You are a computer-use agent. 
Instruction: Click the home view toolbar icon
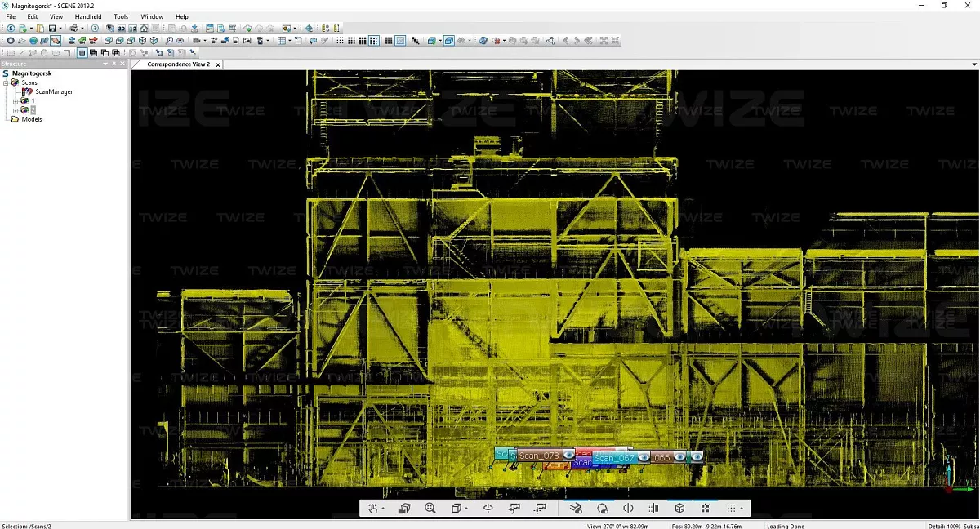point(144,29)
